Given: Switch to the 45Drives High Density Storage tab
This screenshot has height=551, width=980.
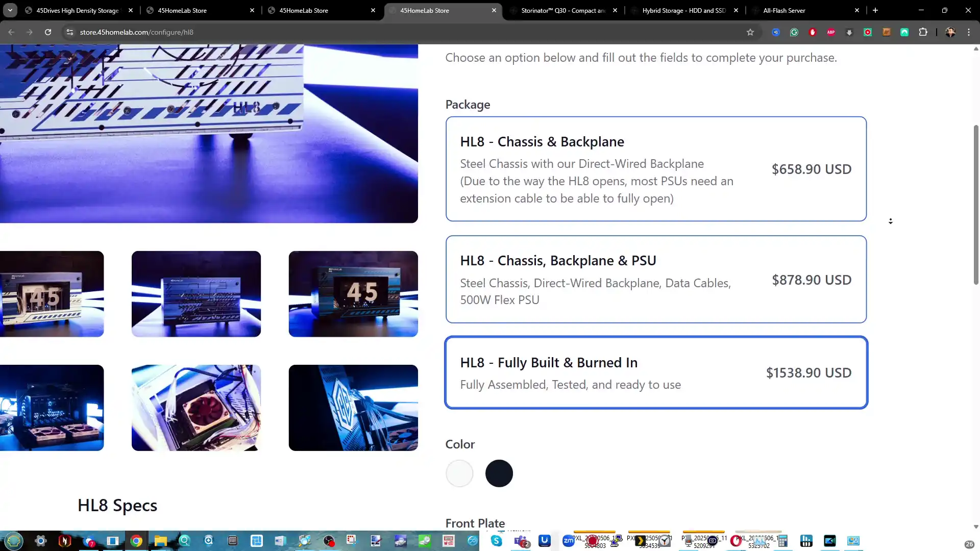Looking at the screenshot, I should (x=77, y=10).
